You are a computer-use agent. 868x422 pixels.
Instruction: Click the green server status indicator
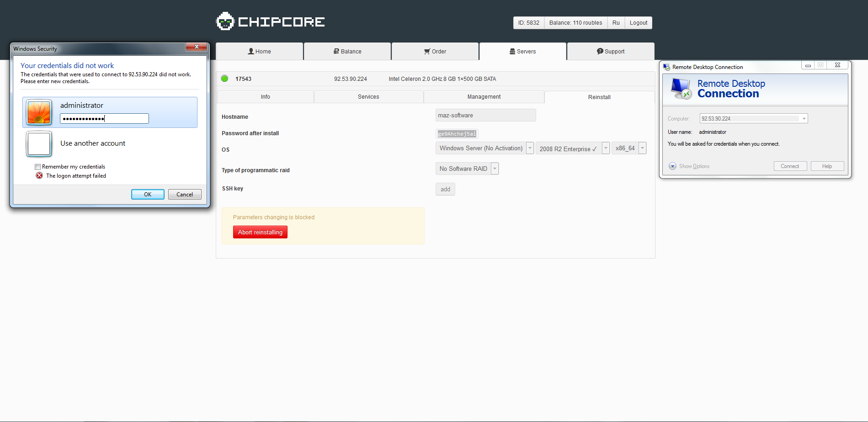coord(224,79)
